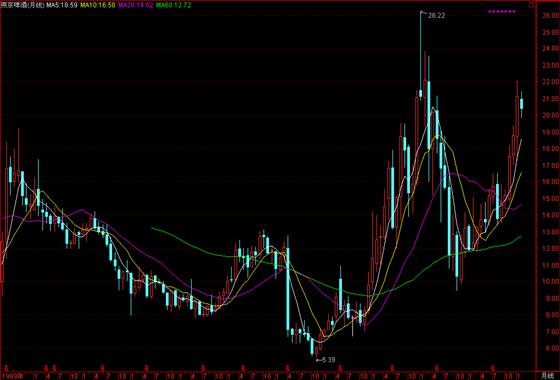This screenshot has height=380, width=560.
Task: Click the 6.00 level on the price axis
Action: (x=550, y=348)
